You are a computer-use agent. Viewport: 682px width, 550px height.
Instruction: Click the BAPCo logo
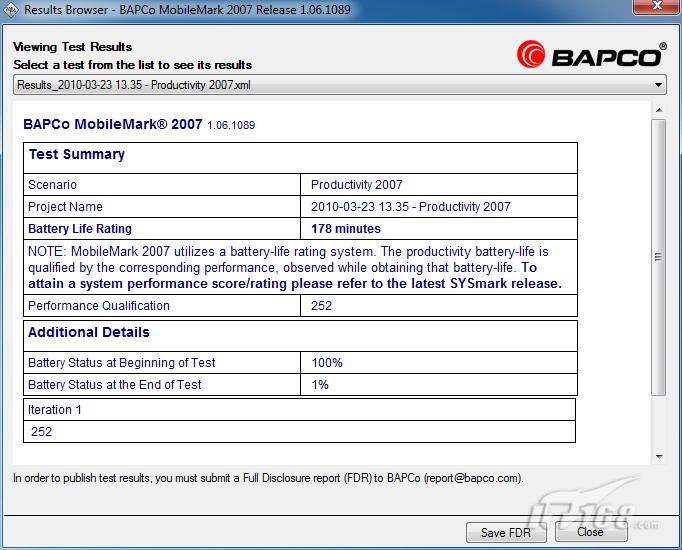pyautogui.click(x=592, y=55)
